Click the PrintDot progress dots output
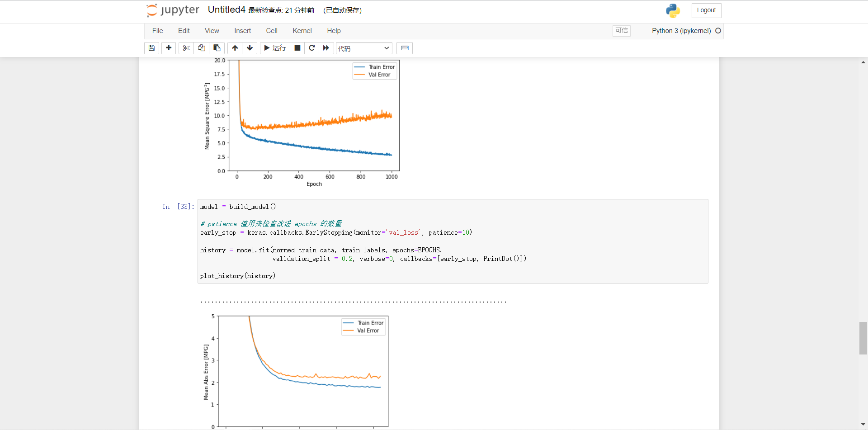868x430 pixels. 354,302
